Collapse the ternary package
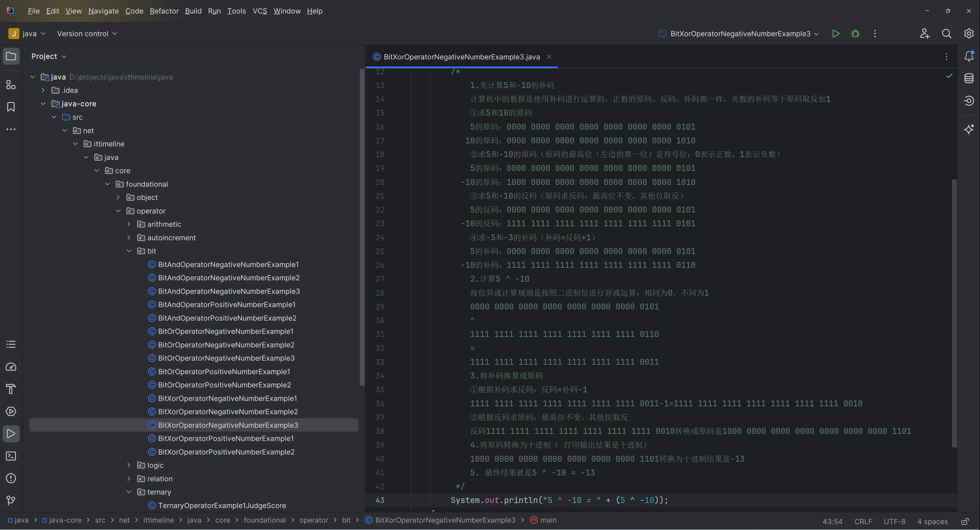This screenshot has width=980, height=530. (129, 492)
